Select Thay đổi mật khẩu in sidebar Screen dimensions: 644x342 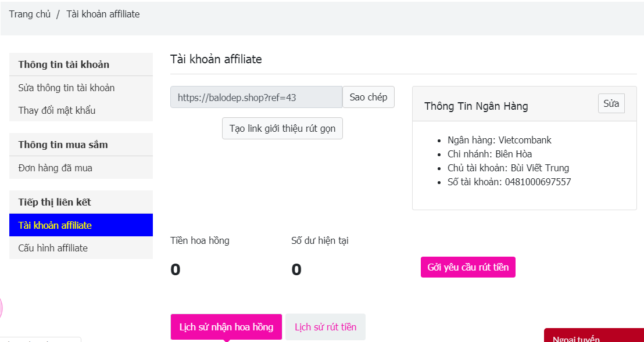point(57,110)
